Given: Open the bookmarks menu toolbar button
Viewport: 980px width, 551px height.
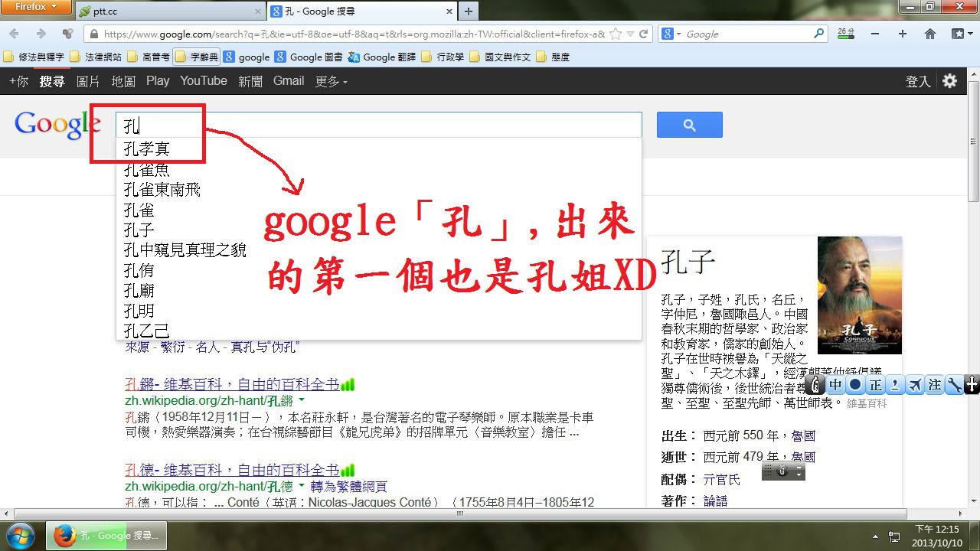Looking at the screenshot, I should [958, 34].
